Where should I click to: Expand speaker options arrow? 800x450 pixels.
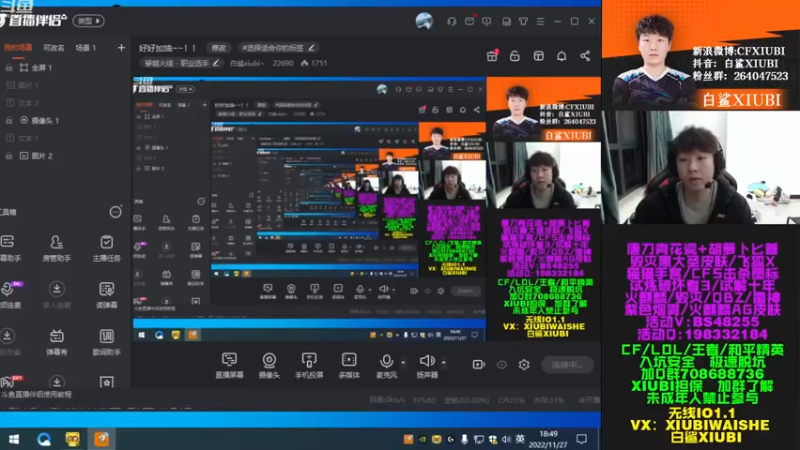[x=443, y=362]
